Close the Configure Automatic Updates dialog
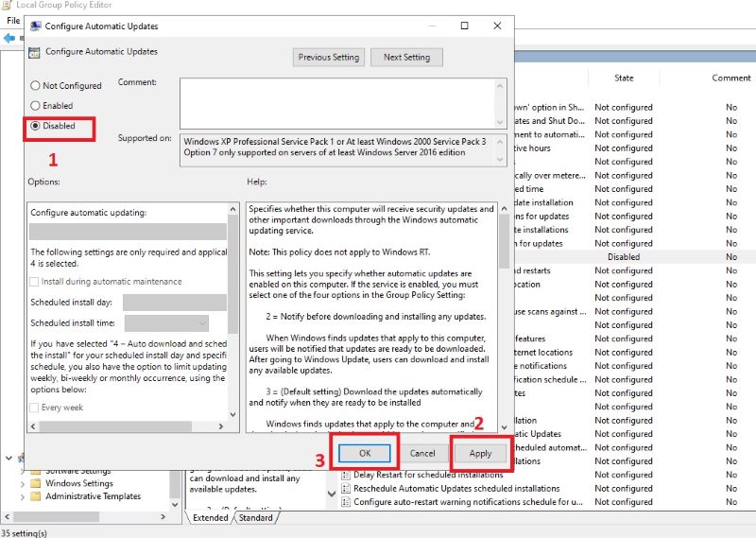 point(497,26)
